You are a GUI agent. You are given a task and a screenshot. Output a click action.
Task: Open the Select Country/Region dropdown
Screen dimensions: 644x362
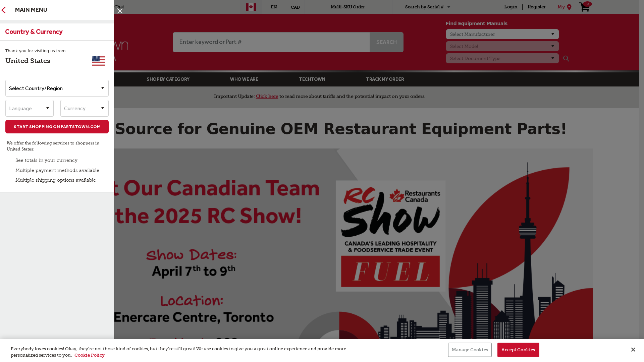tap(57, 88)
